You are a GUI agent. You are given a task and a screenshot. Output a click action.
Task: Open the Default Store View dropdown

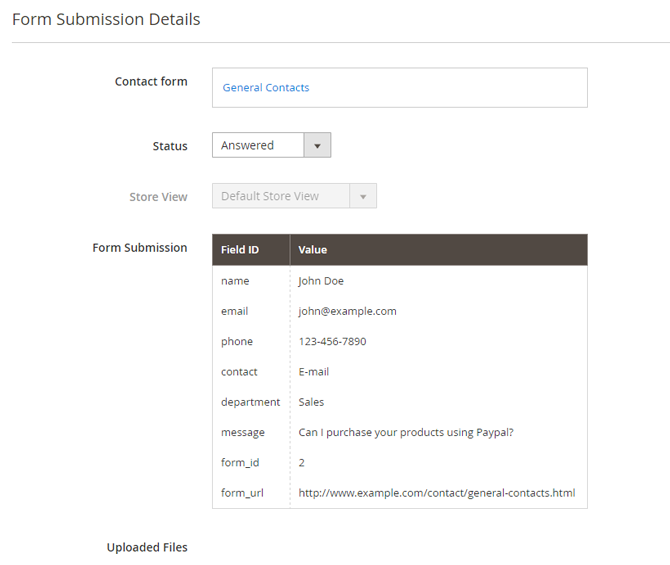tap(294, 196)
